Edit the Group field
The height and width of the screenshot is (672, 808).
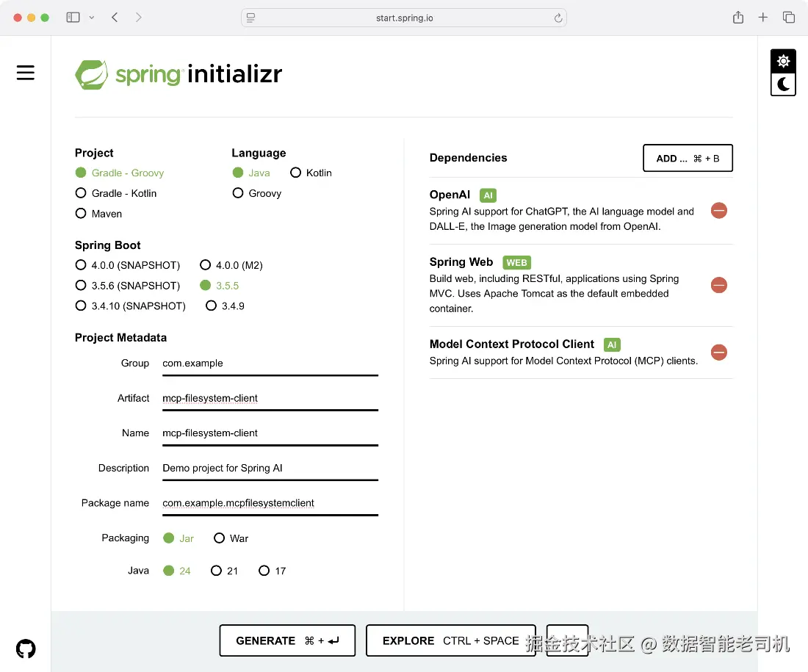270,364
